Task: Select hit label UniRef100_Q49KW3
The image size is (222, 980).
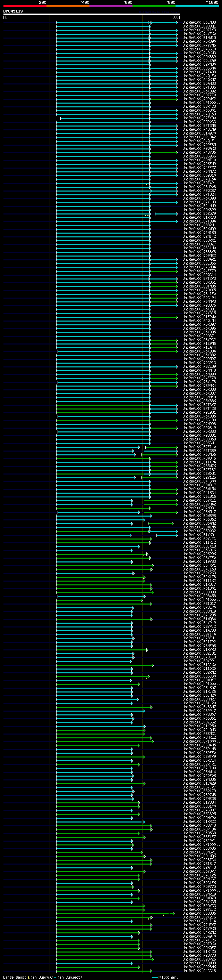Action: 199,53
